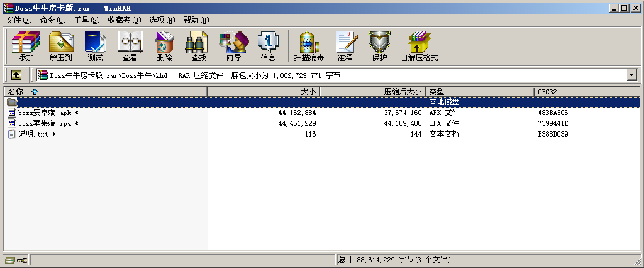Open the Tools (工具) menu
The image size is (644, 268).
(87, 20)
